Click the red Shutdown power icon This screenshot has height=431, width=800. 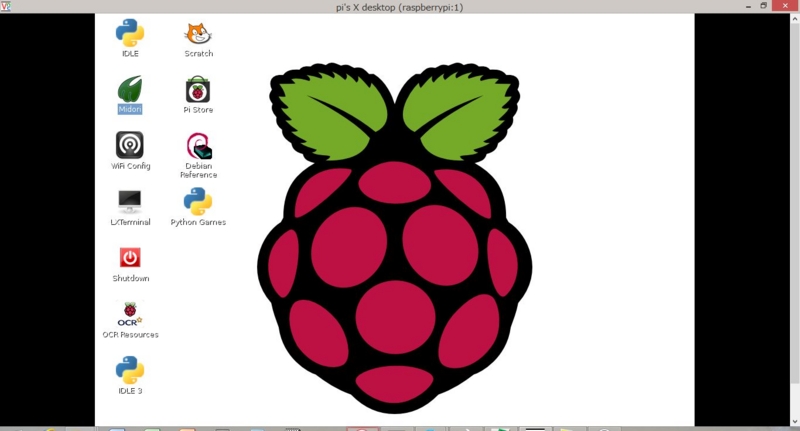click(x=130, y=258)
